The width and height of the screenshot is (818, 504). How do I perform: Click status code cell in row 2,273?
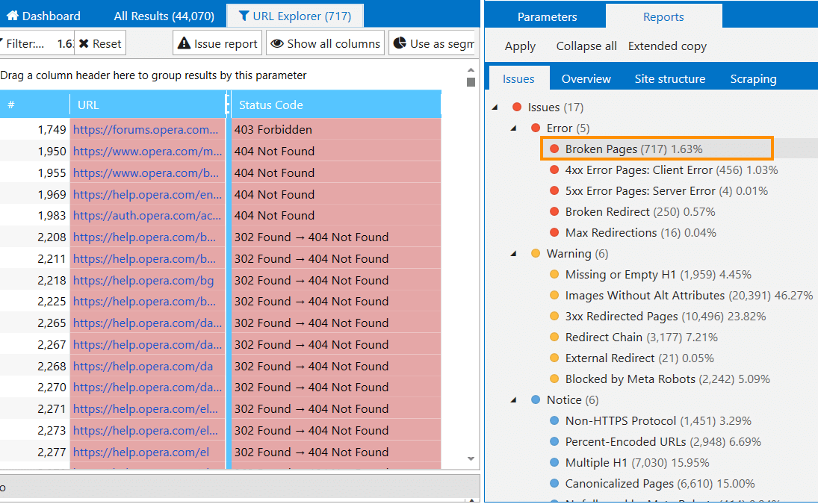(336, 431)
